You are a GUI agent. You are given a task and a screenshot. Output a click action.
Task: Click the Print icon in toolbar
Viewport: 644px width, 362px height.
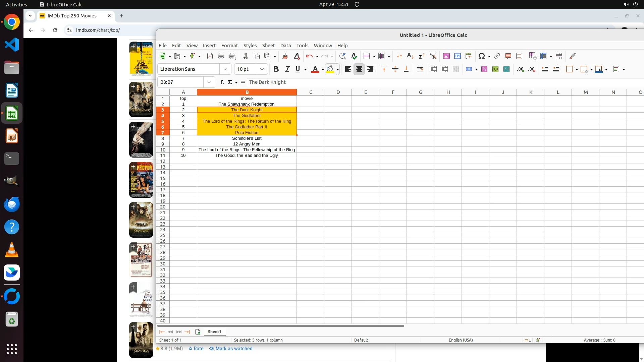221,56
